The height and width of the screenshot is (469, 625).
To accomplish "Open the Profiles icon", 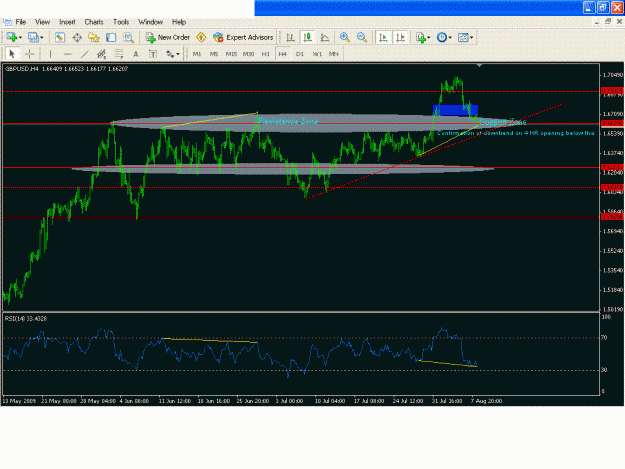I will (x=33, y=37).
